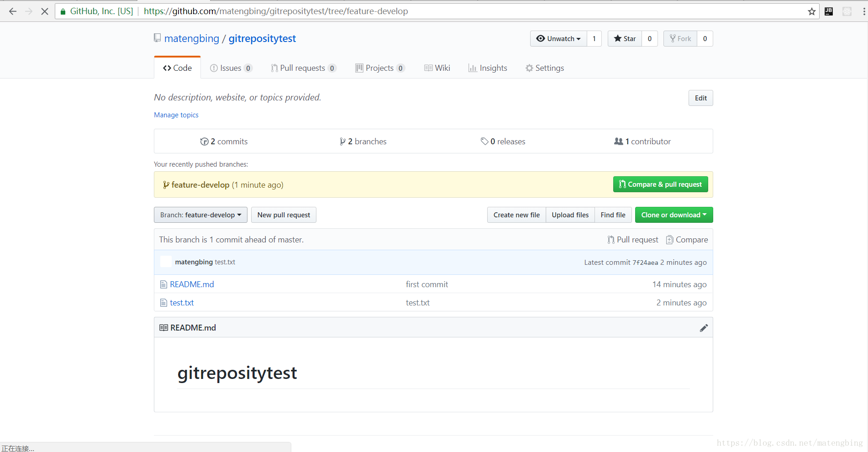Click the Manage topics link

176,115
